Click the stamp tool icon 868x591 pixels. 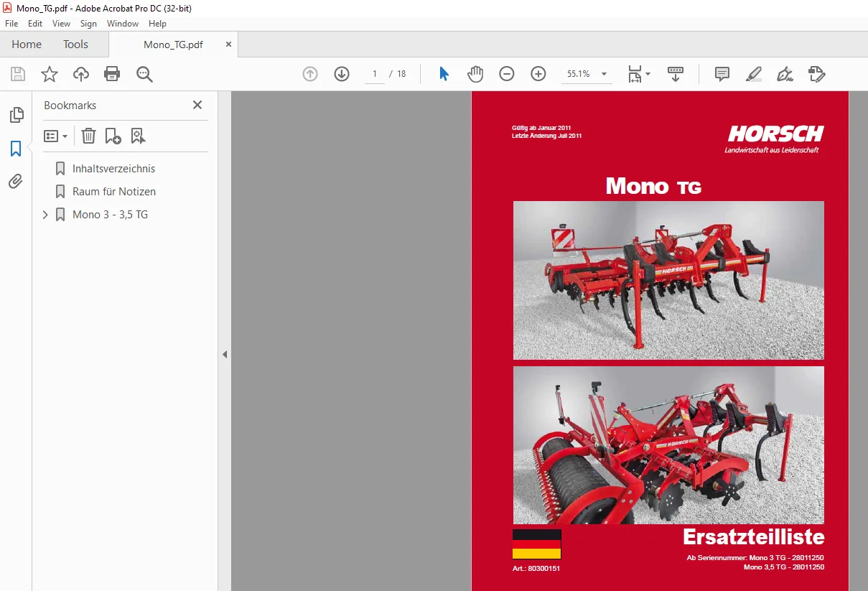tap(816, 74)
